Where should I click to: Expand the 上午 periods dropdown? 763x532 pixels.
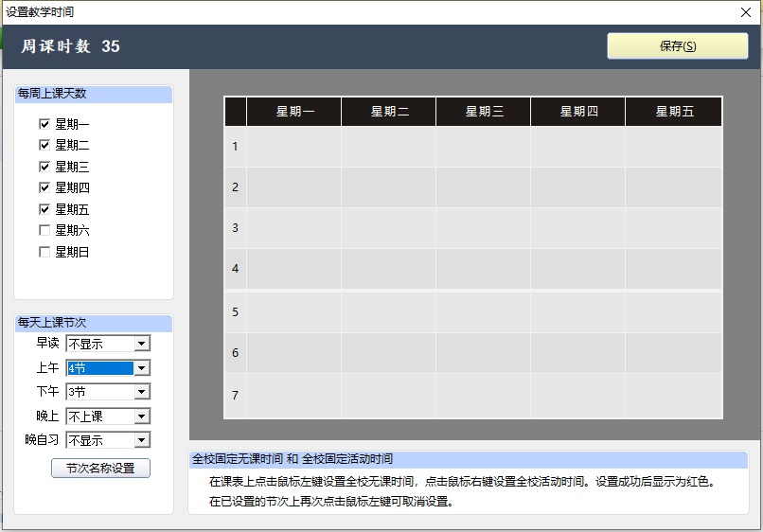coord(142,368)
